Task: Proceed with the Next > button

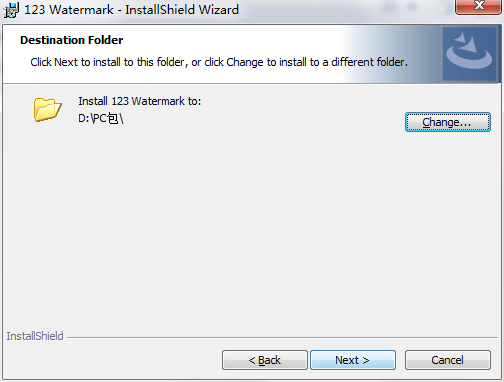Action: point(353,360)
